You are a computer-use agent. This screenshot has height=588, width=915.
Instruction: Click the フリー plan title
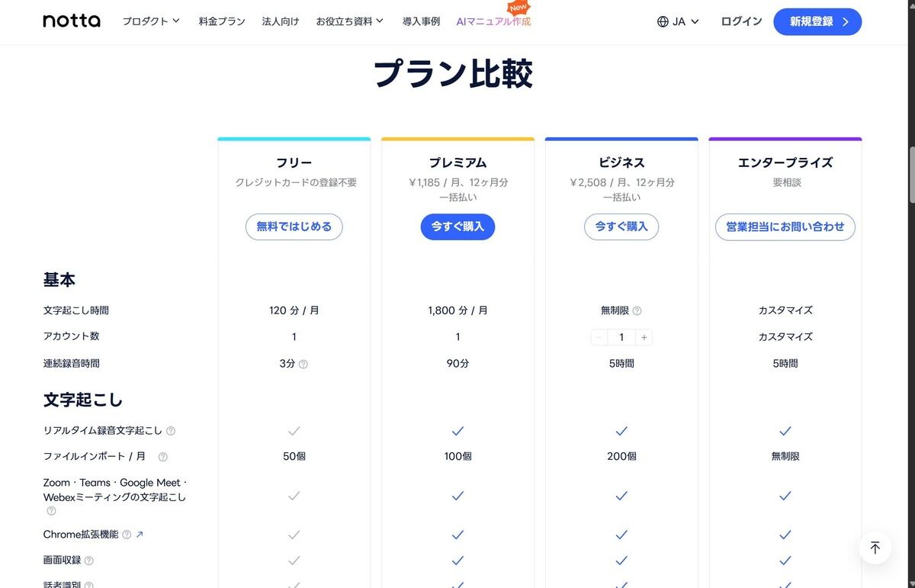click(294, 162)
